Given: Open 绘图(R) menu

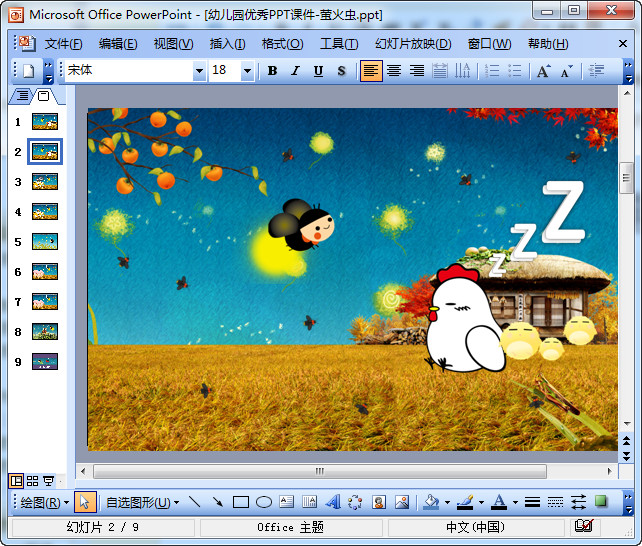Looking at the screenshot, I should tap(45, 502).
